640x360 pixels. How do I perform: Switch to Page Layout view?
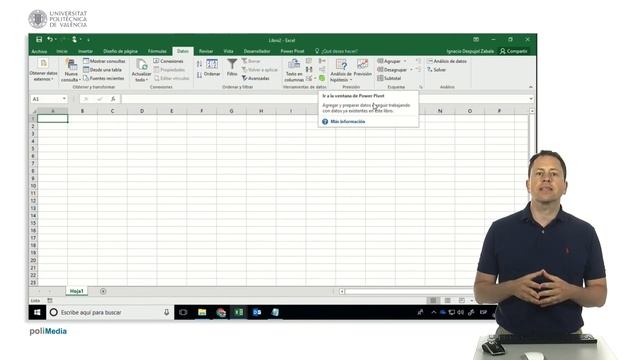click(x=448, y=300)
